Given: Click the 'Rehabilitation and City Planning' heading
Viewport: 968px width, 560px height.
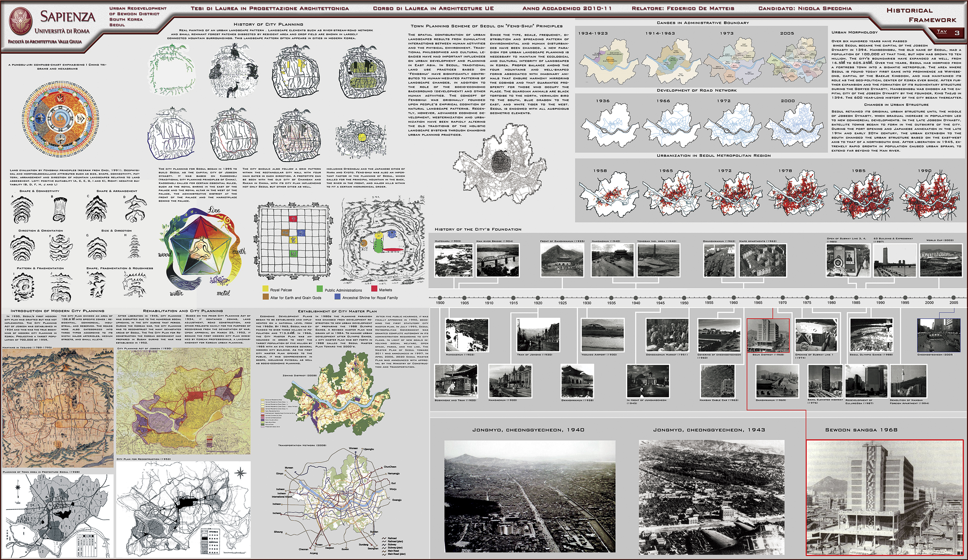Looking at the screenshot, I should pos(183,311).
